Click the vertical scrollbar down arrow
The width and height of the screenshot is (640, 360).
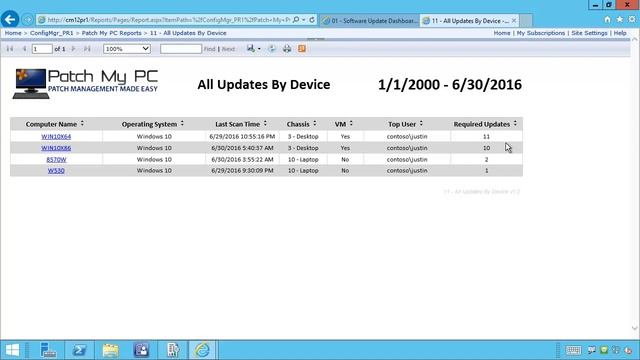pos(635,328)
